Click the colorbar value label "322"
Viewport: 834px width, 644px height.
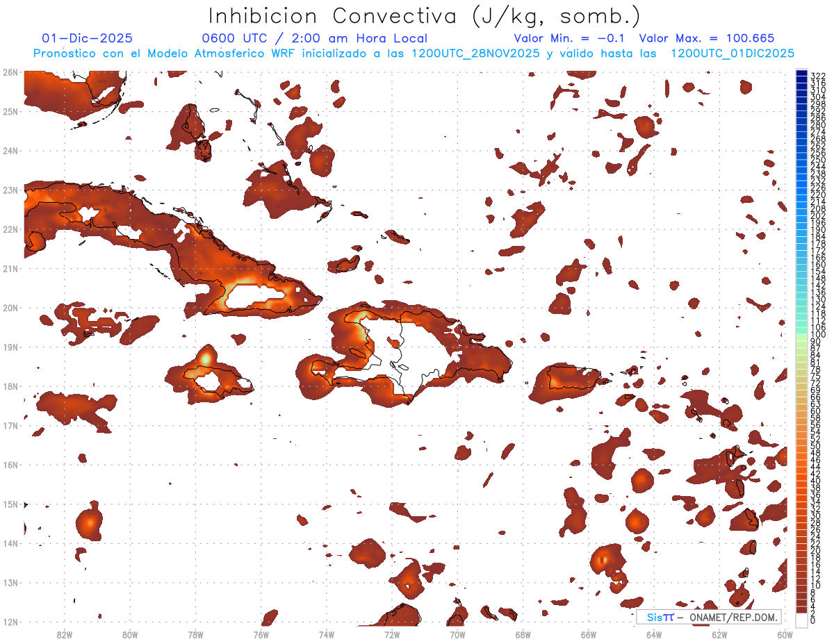pyautogui.click(x=818, y=75)
